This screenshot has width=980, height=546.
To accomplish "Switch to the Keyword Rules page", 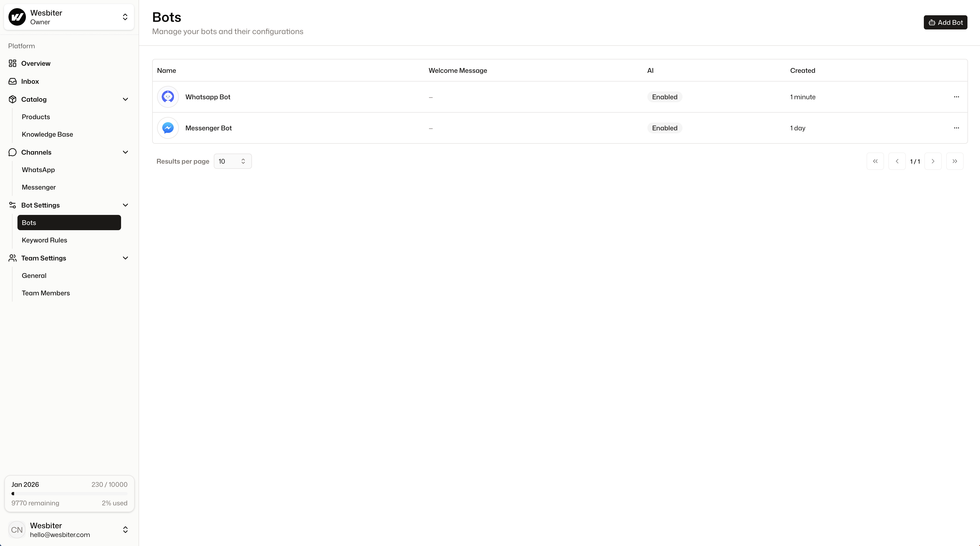I will coord(44,240).
